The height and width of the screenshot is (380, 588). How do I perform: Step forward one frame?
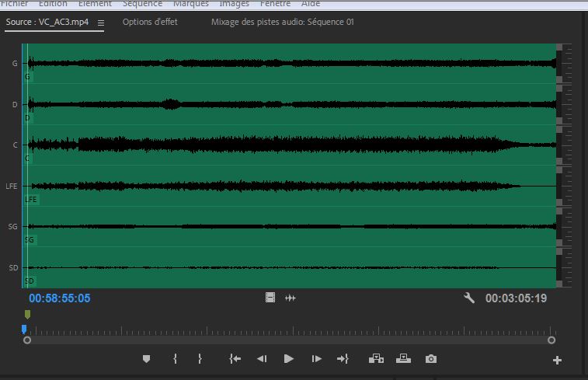(x=316, y=359)
